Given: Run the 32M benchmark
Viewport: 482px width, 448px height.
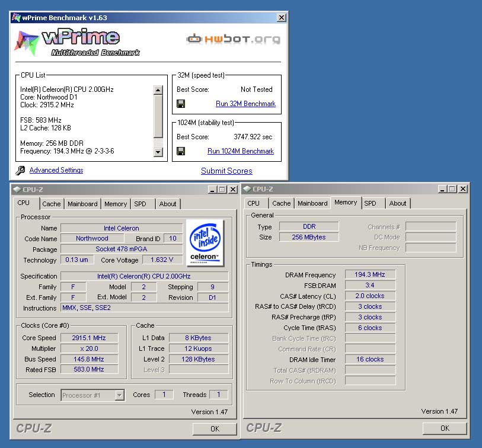Looking at the screenshot, I should (245, 104).
